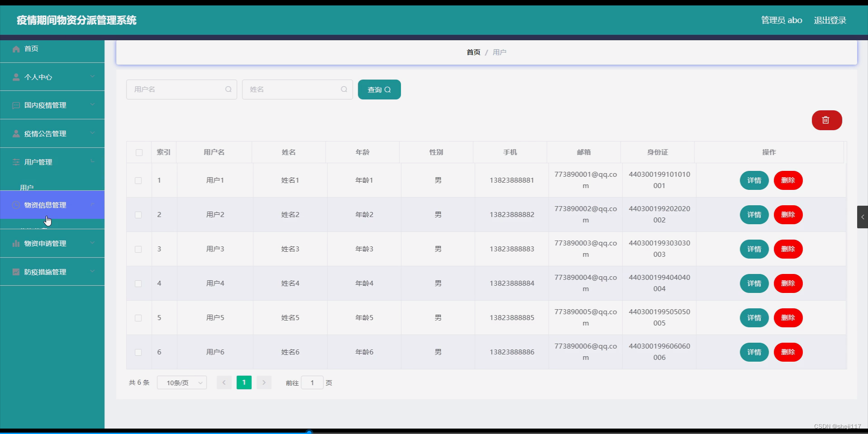Screen dimensions: 868x434
Task: Click the home icon in the sidebar
Action: [16, 49]
